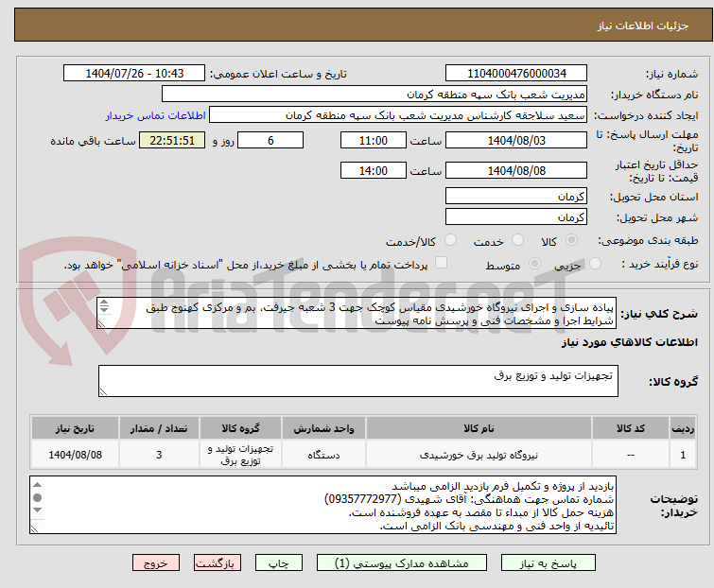Click the row number cell 1
This screenshot has width=714, height=588.
point(683,454)
